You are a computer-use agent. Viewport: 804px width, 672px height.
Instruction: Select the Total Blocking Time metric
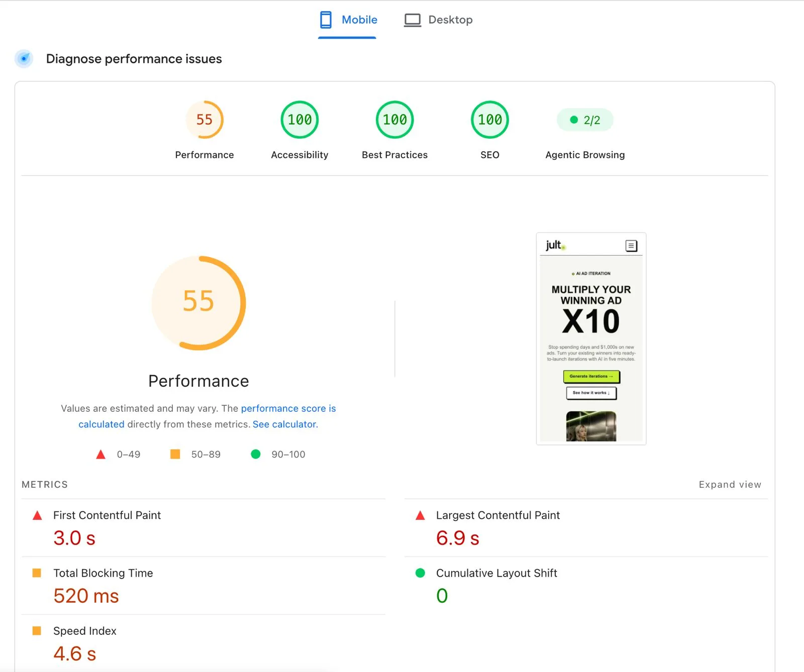[x=204, y=586]
